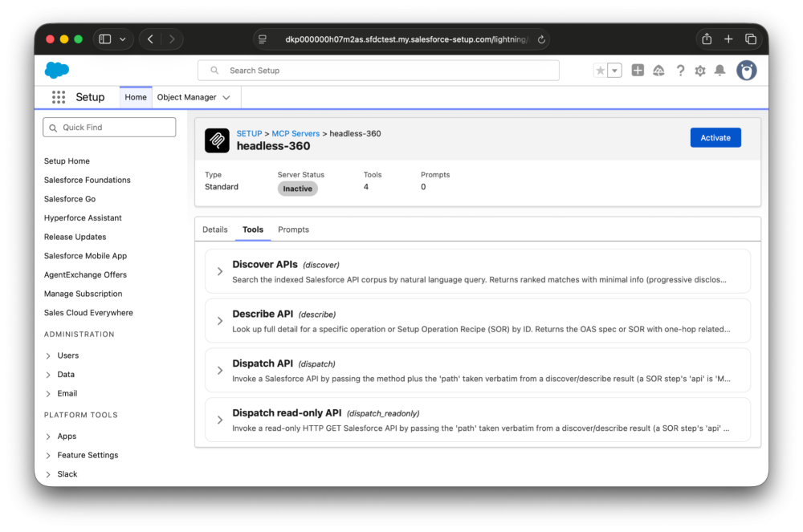Screen dimensions: 803x532
Task: Open the setup gear menu
Action: click(x=700, y=71)
